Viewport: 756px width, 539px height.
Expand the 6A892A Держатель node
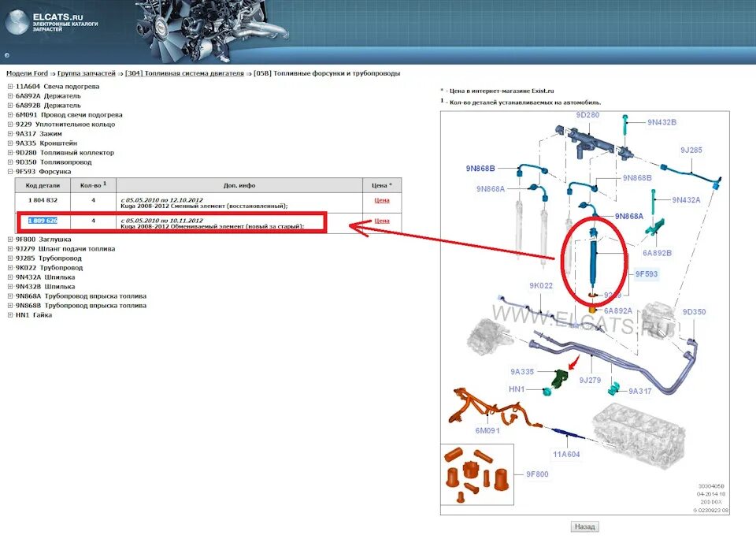point(10,96)
